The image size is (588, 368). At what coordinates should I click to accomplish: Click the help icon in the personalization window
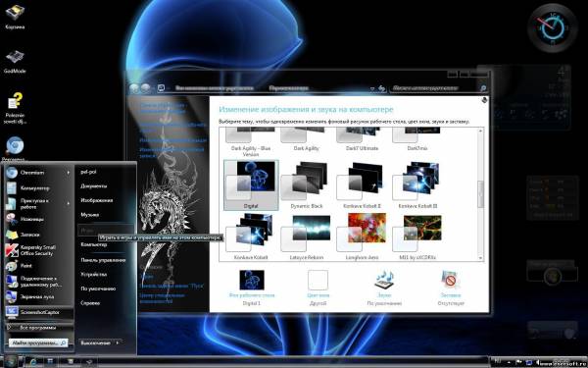[x=484, y=100]
